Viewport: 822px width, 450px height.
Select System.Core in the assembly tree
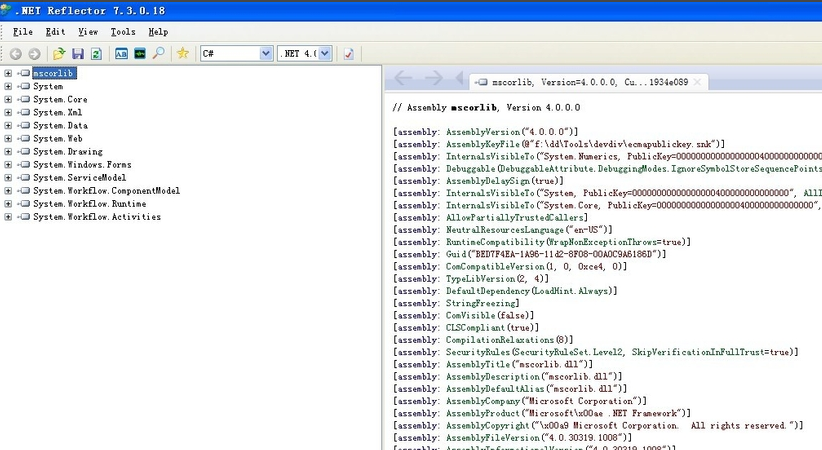[60, 99]
